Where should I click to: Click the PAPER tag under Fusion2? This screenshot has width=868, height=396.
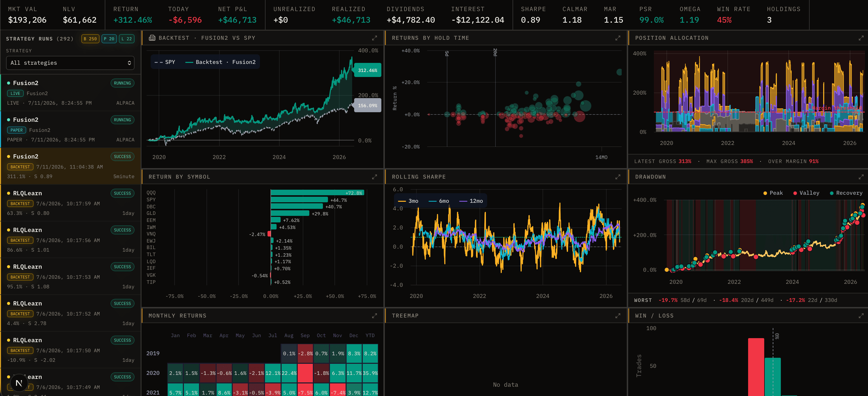coord(17,130)
